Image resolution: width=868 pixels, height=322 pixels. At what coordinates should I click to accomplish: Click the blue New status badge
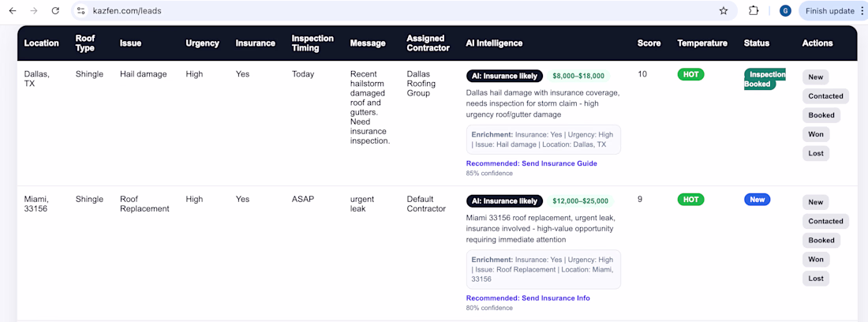(757, 200)
